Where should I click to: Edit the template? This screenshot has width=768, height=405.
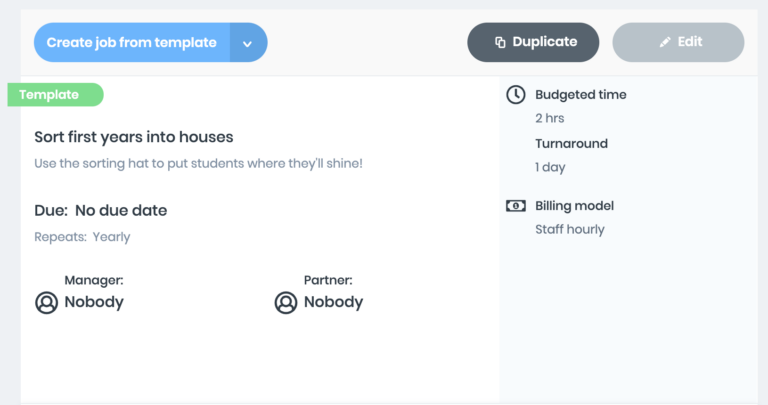(x=678, y=42)
